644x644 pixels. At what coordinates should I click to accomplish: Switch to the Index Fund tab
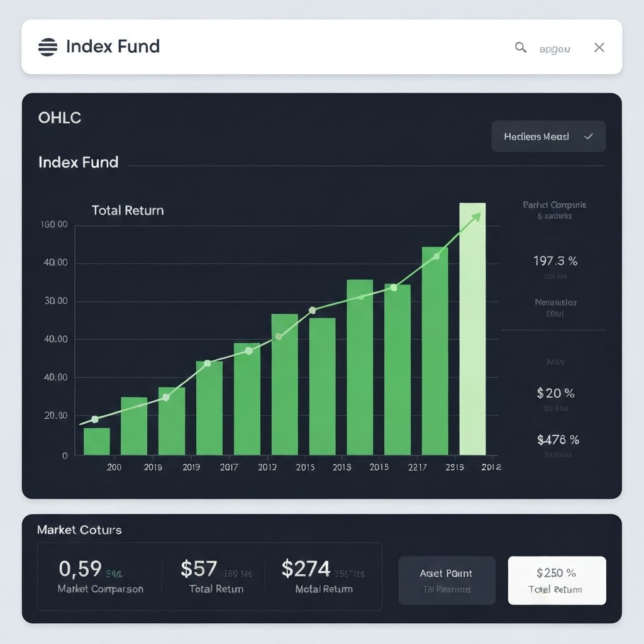(x=79, y=162)
